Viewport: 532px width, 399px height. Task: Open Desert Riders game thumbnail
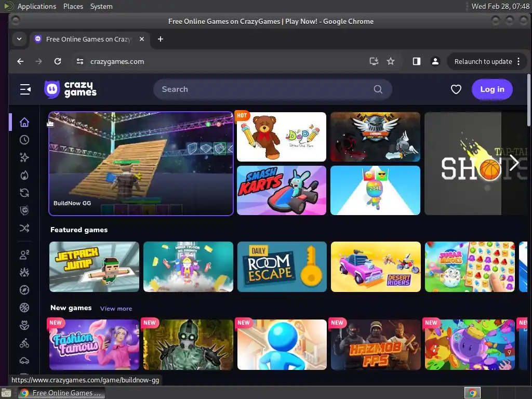376,267
